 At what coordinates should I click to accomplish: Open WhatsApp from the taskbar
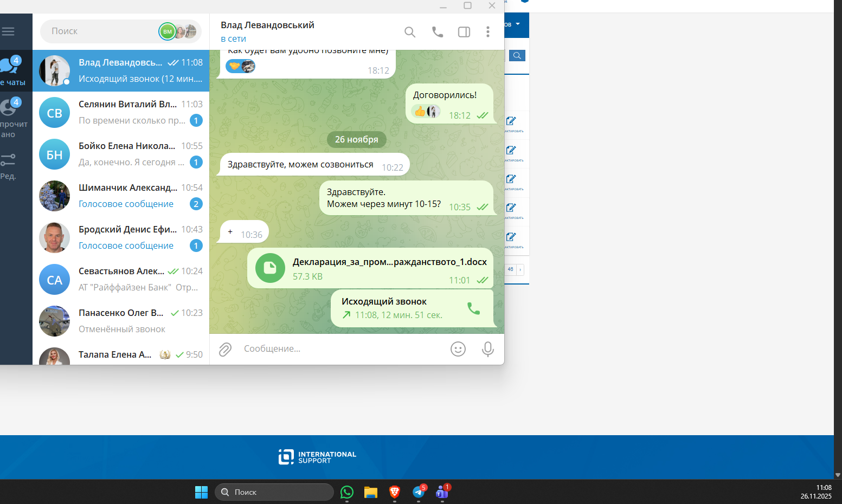347,492
